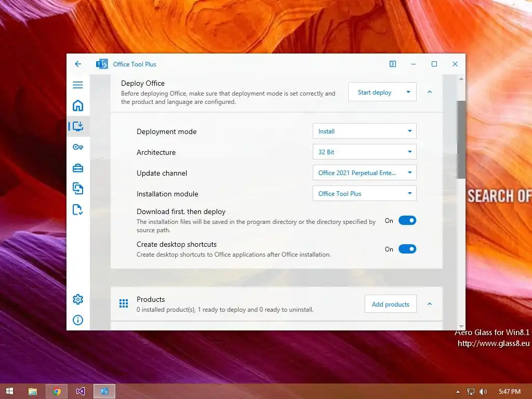Open Visual Studio from the taskbar
Screen dimensions: 532x399
[x=81, y=392]
